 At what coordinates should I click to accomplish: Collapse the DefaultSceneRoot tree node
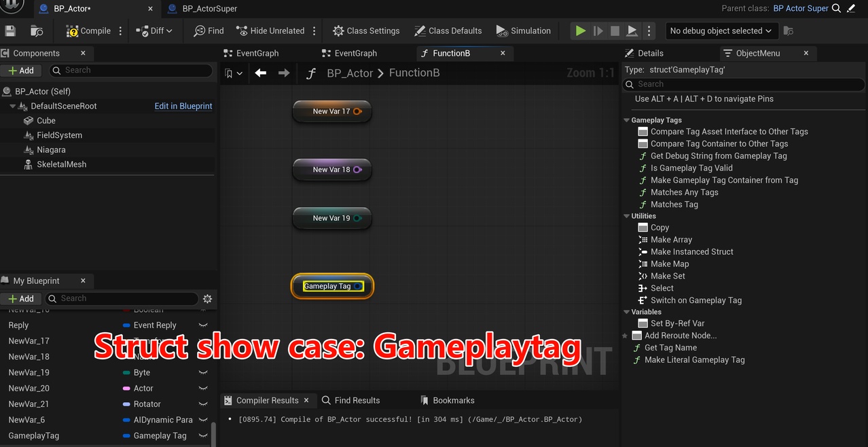13,107
